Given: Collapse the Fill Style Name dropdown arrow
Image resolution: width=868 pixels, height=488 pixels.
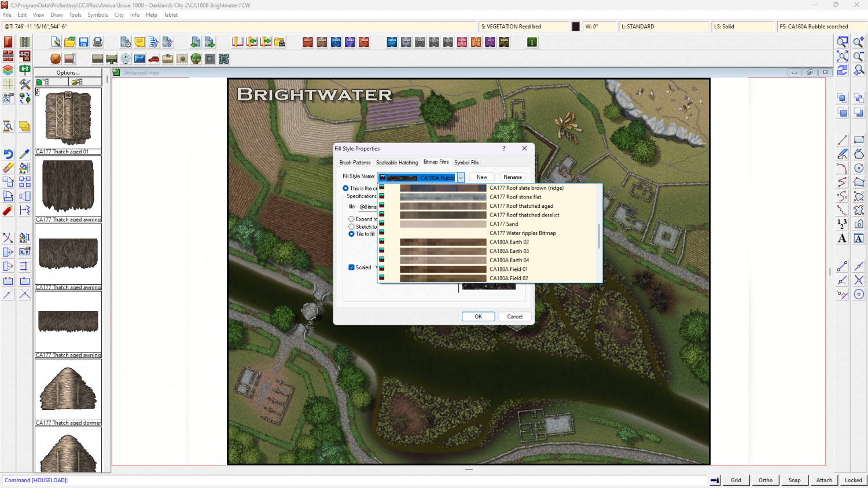Looking at the screenshot, I should tap(461, 178).
